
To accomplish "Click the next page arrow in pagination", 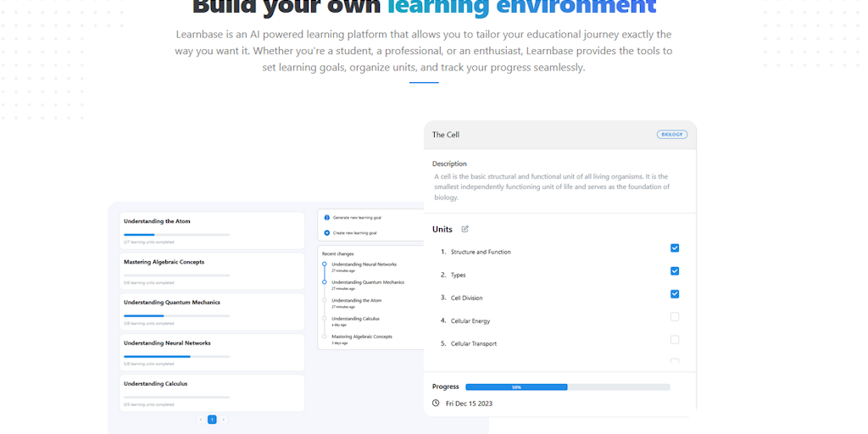I will pyautogui.click(x=223, y=420).
